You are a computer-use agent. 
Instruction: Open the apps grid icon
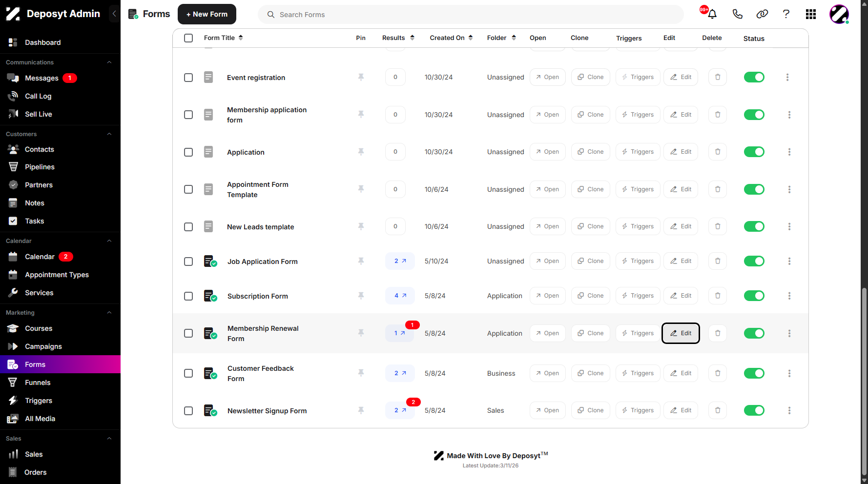pos(811,14)
